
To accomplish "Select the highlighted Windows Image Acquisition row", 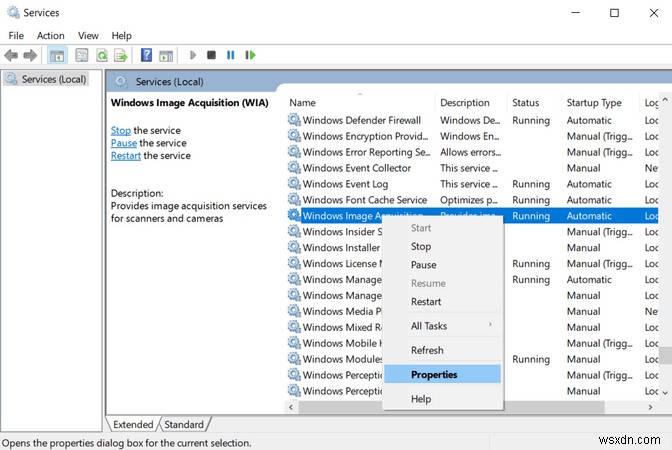I will pos(472,216).
